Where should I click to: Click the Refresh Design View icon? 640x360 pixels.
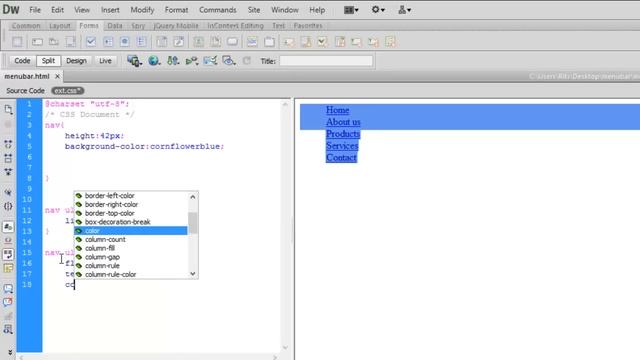point(247,61)
